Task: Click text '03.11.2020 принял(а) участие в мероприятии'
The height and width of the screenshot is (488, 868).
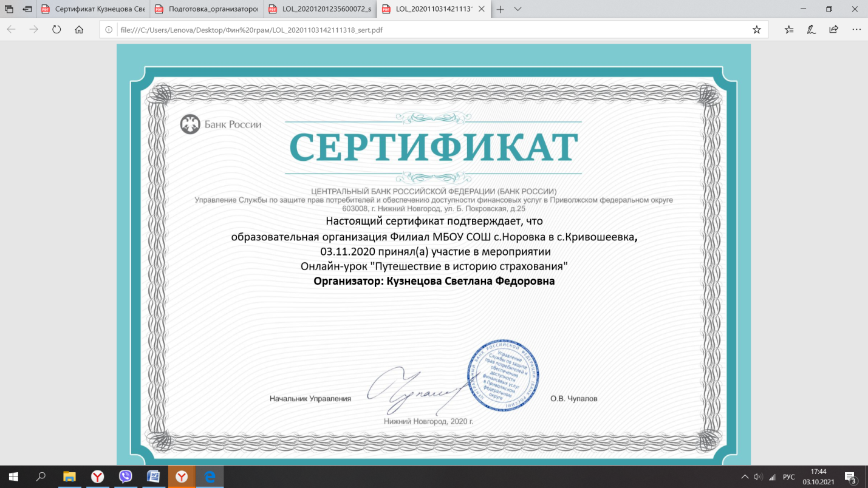Action: (x=435, y=251)
